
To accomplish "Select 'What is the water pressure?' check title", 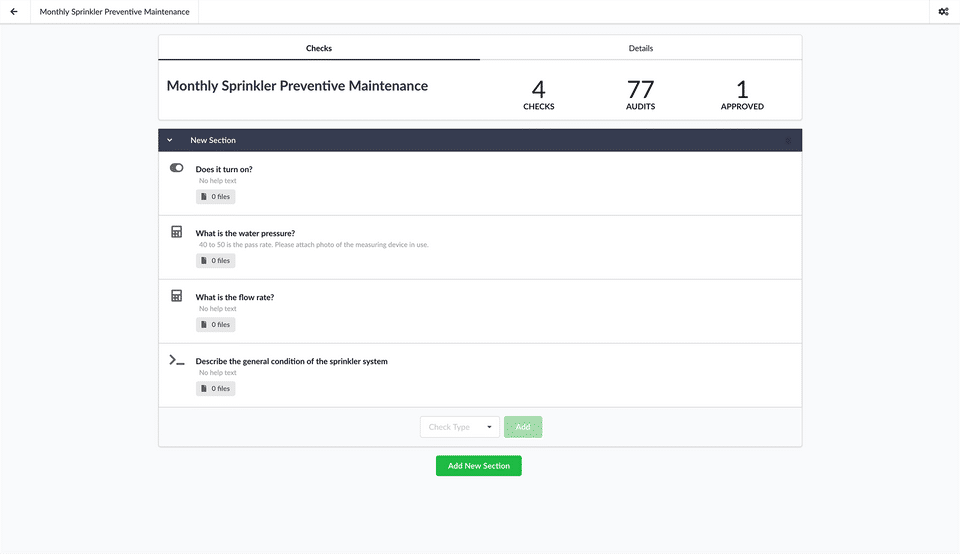I will [245, 233].
